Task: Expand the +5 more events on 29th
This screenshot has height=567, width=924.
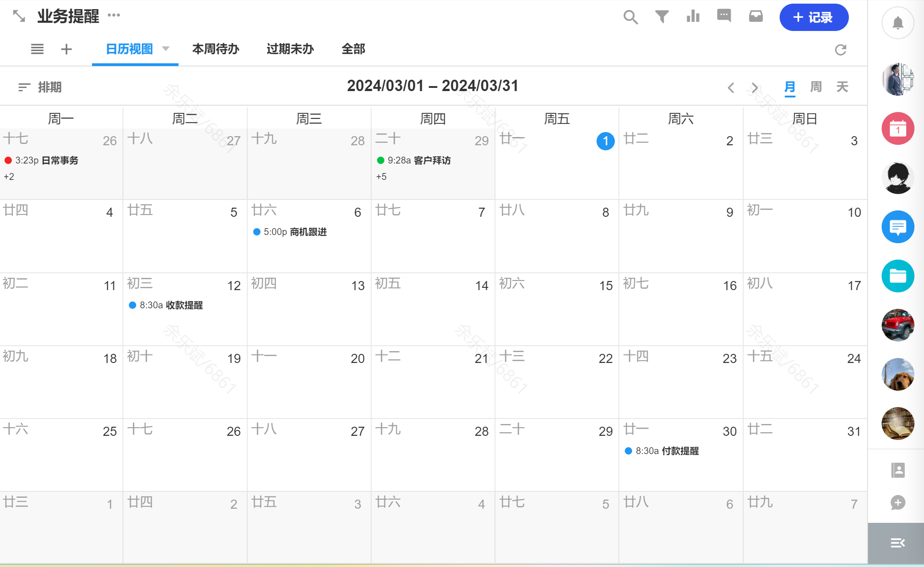Action: [381, 177]
